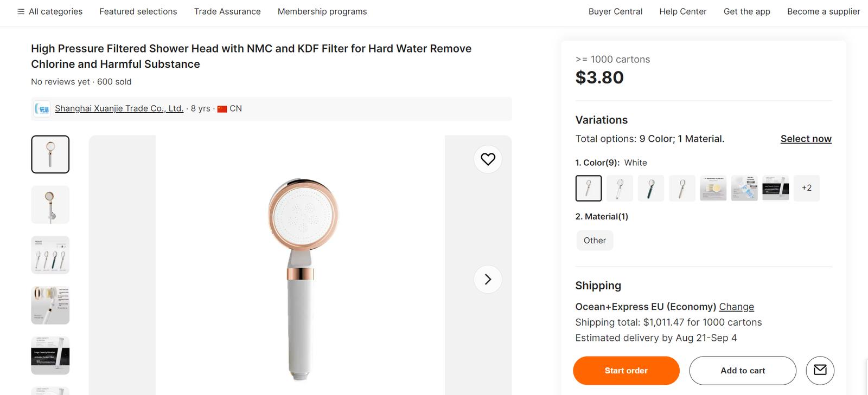The image size is (868, 395).
Task: Click the next image arrow button
Action: click(488, 279)
